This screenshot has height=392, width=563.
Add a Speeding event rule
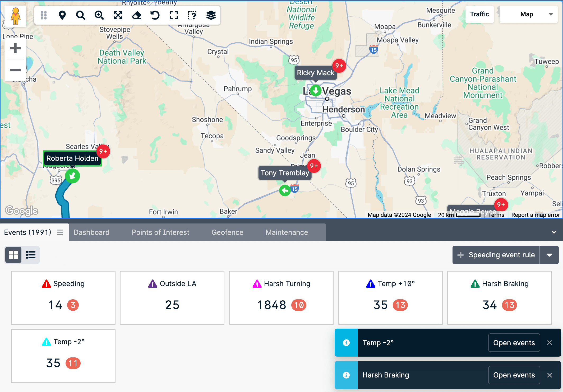pyautogui.click(x=496, y=255)
